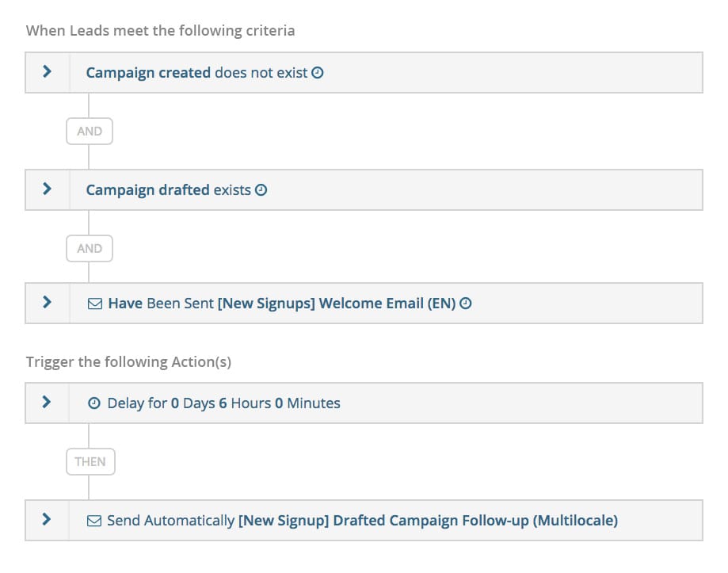The height and width of the screenshot is (573, 728).
Task: Expand the Campaign created criterion row
Action: [x=47, y=72]
